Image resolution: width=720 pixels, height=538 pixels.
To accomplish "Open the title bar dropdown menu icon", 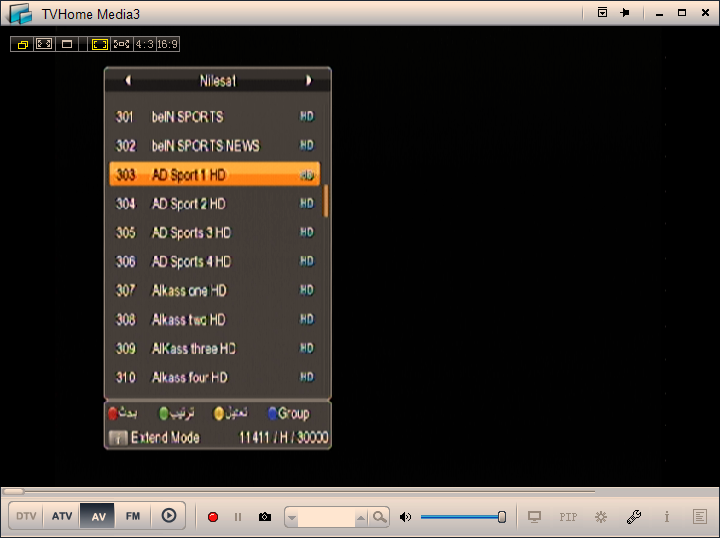I will [x=602, y=12].
